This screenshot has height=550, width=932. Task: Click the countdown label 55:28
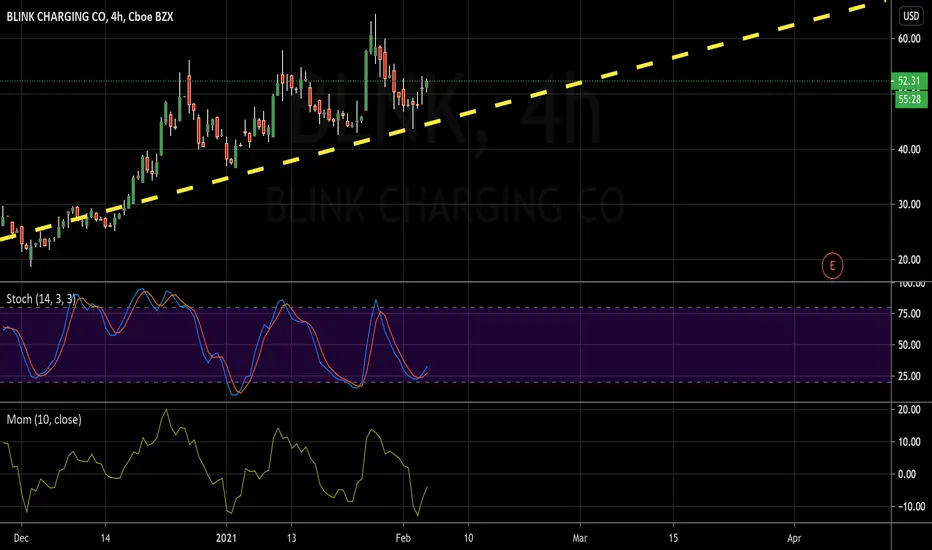(911, 99)
